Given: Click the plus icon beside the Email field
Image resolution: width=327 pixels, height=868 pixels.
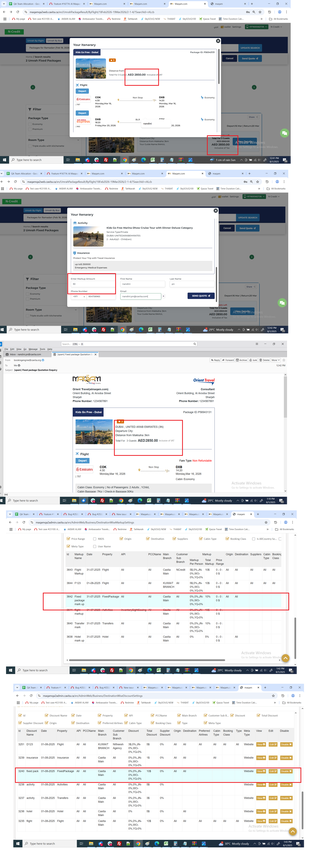Looking at the screenshot, I should (x=164, y=296).
